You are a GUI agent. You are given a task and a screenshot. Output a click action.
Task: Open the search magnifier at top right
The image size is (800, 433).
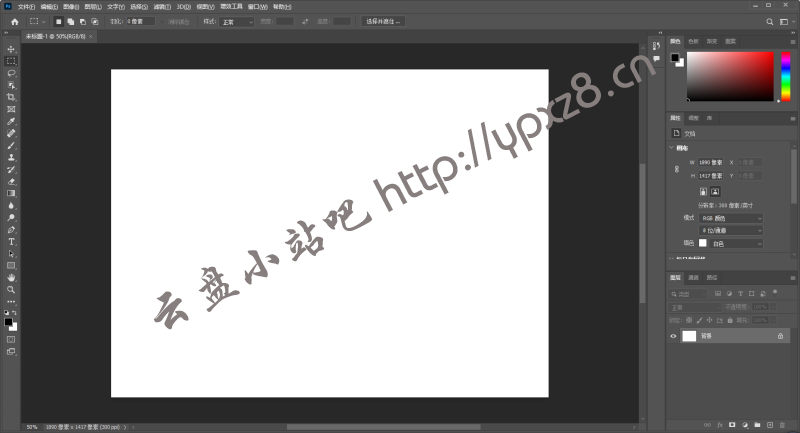click(x=769, y=21)
